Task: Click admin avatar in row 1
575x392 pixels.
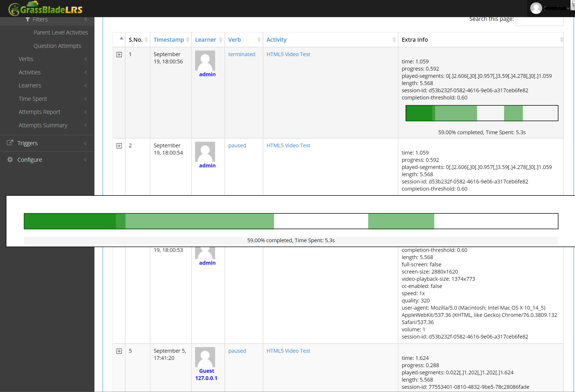Action: click(205, 60)
